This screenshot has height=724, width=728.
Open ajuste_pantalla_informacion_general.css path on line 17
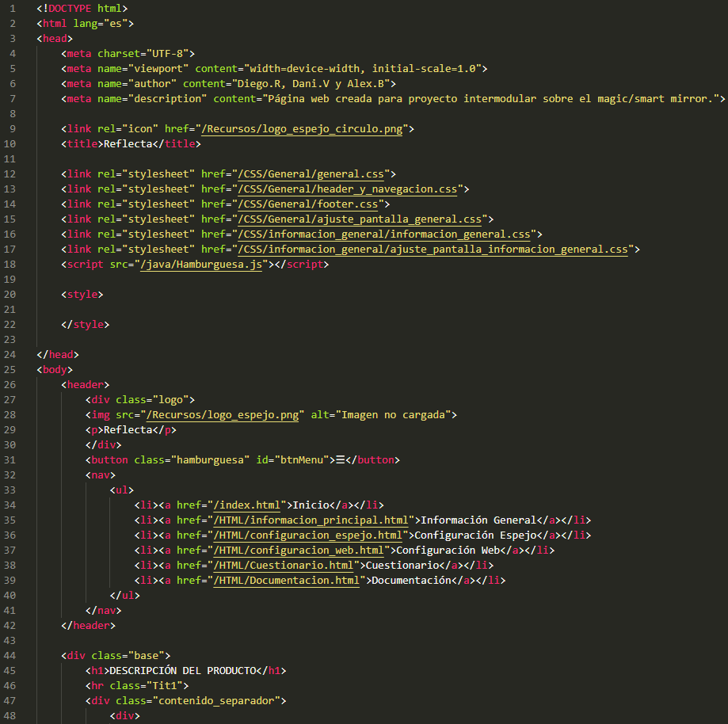point(433,250)
